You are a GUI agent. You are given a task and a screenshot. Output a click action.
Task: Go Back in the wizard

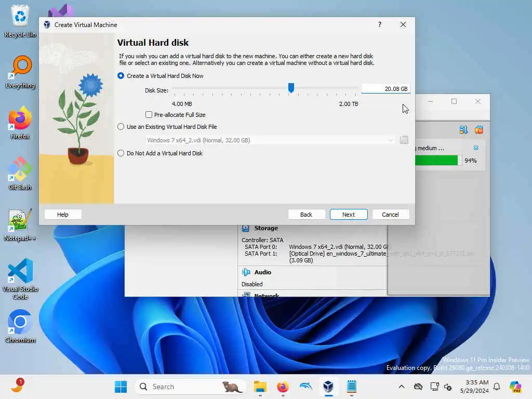point(306,215)
